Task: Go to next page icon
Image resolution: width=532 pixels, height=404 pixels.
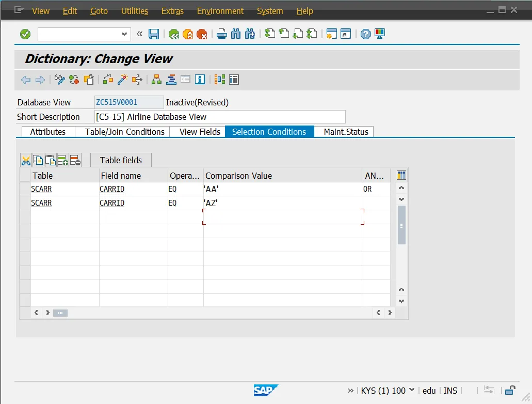Action: [298, 34]
